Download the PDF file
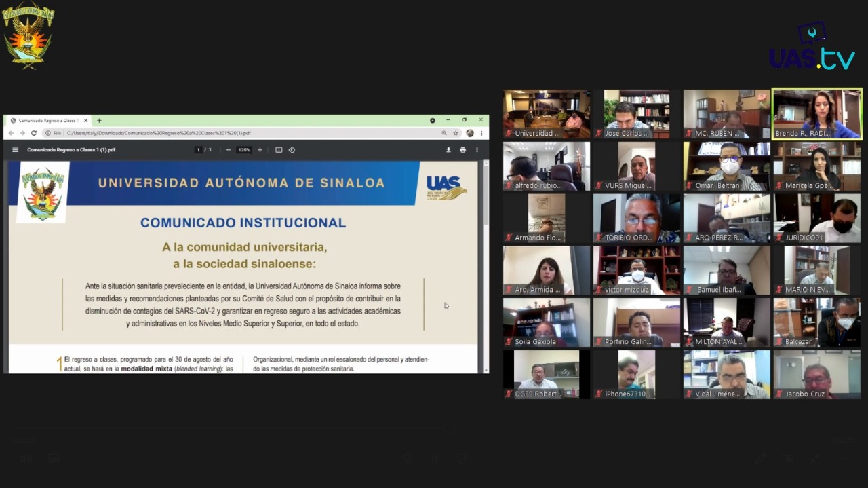 448,150
